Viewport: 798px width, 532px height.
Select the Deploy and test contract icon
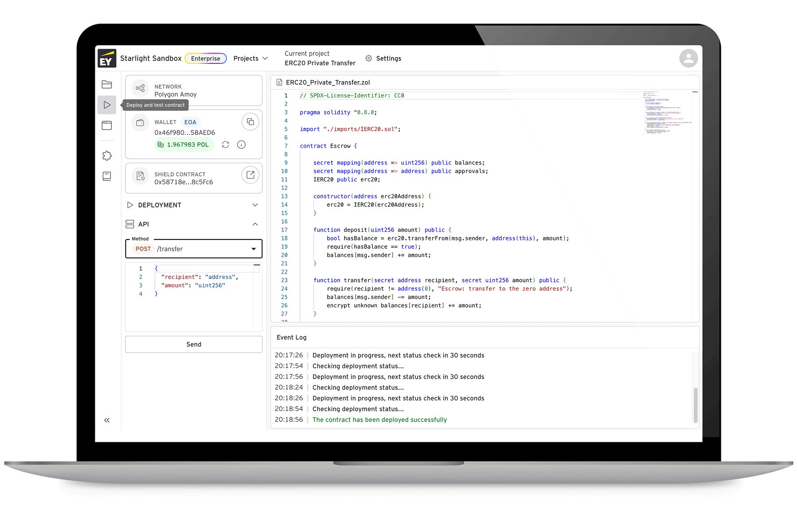107,105
